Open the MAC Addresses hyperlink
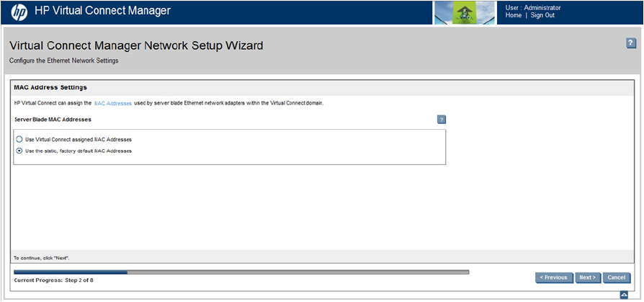Image resolution: width=644 pixels, height=302 pixels. point(113,104)
